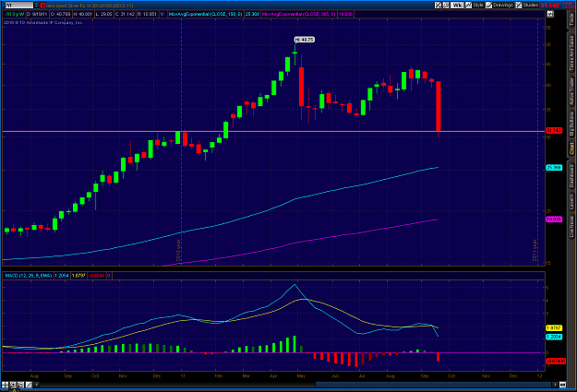The image size is (577, 392).
Task: Click the second chart tool icon left of Wk
Action: (446, 6)
